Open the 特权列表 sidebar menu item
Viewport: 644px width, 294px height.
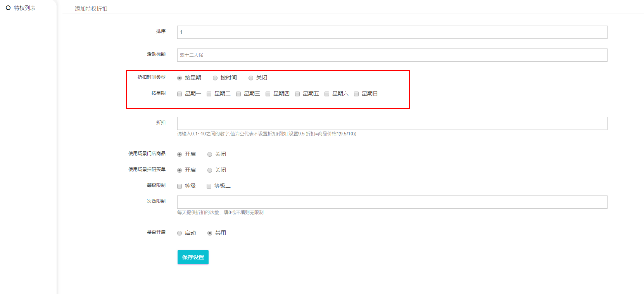pyautogui.click(x=24, y=8)
